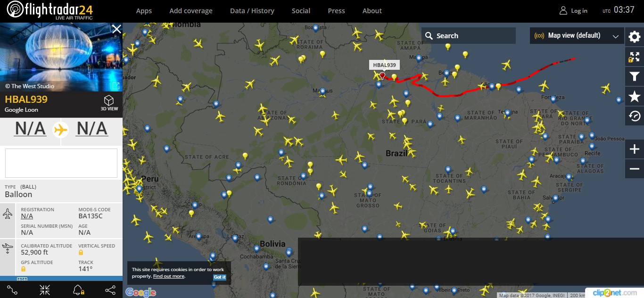
Task: Click the track value 141°
Action: [x=85, y=269]
